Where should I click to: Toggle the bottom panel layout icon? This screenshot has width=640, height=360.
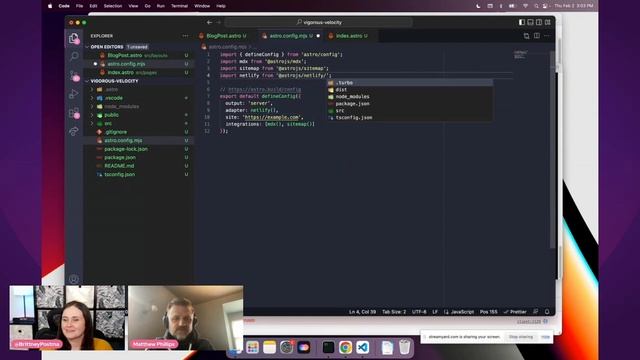click(530, 22)
